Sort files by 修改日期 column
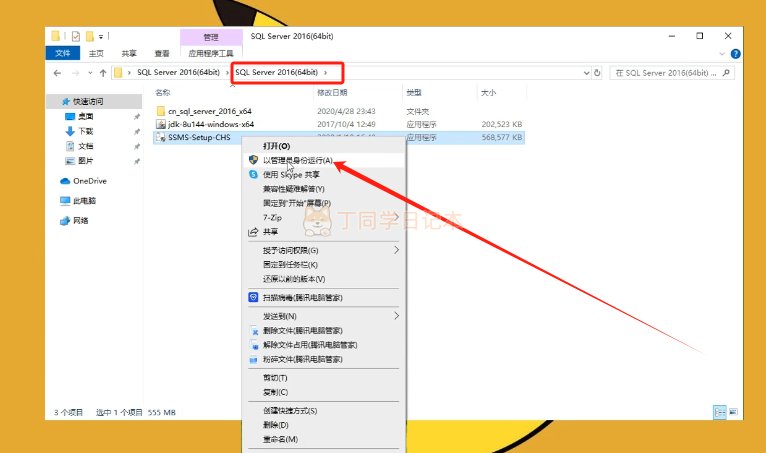Viewport: 766px width, 453px height. pos(332,92)
